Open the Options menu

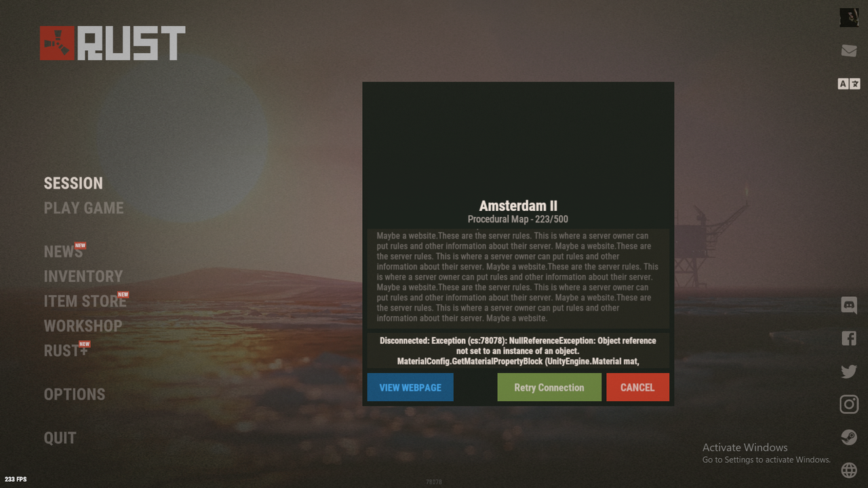point(75,394)
